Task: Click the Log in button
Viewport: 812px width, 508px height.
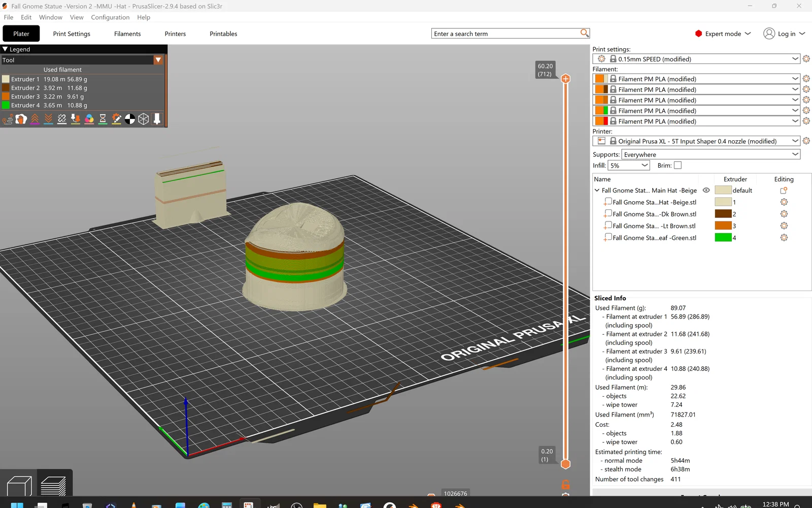Action: (784, 34)
